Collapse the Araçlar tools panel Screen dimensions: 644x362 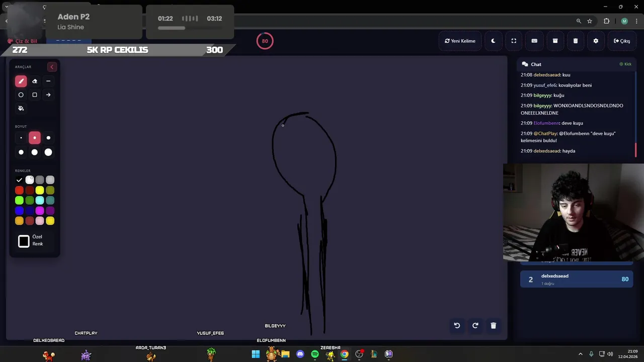coord(52,67)
